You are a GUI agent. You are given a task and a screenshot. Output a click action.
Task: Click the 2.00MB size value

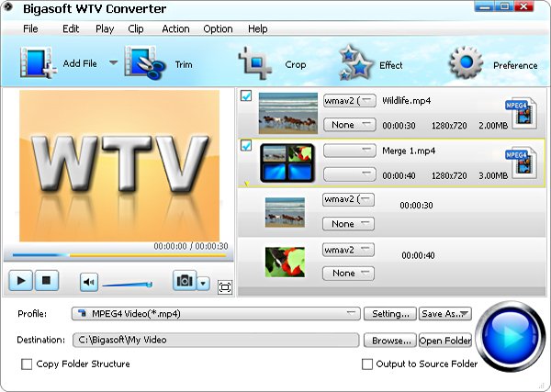(x=493, y=126)
